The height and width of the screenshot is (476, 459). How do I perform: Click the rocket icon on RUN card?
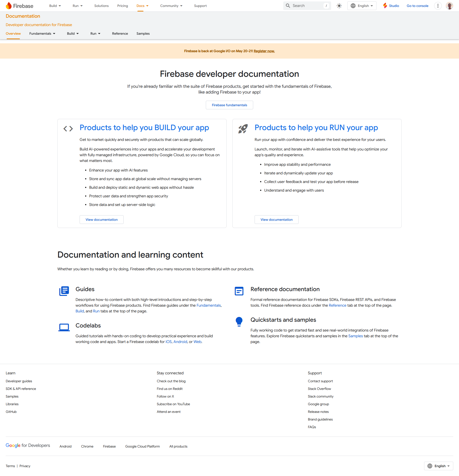pos(243,129)
